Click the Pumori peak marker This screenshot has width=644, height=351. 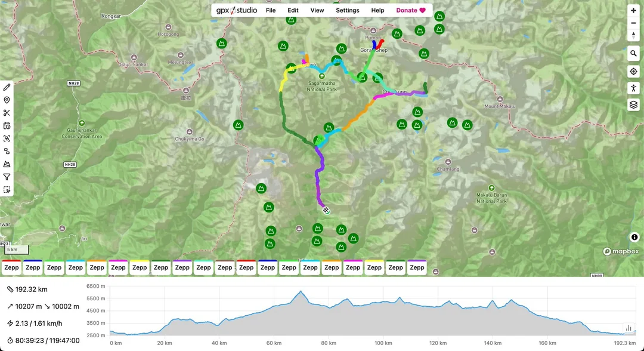coord(373,31)
